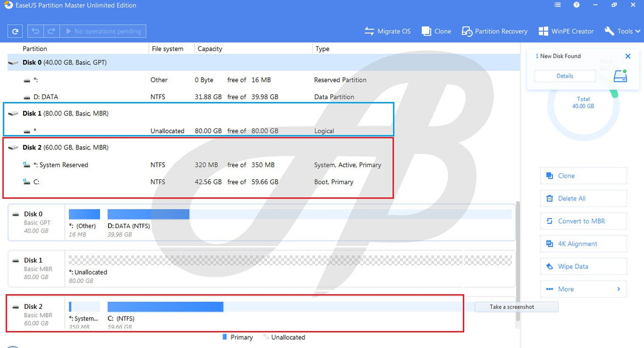Image resolution: width=644 pixels, height=348 pixels.
Task: Click System, Active, Primary type text
Action: [x=348, y=165]
